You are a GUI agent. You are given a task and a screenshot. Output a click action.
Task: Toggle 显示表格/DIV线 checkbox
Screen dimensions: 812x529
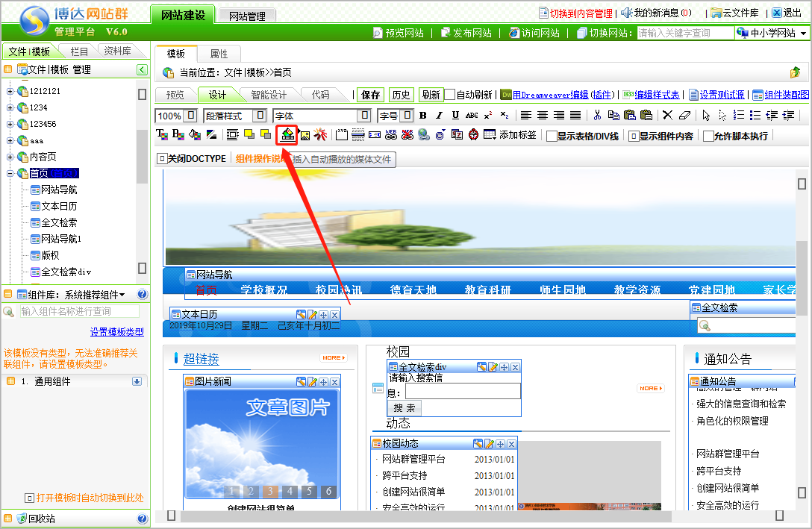552,136
